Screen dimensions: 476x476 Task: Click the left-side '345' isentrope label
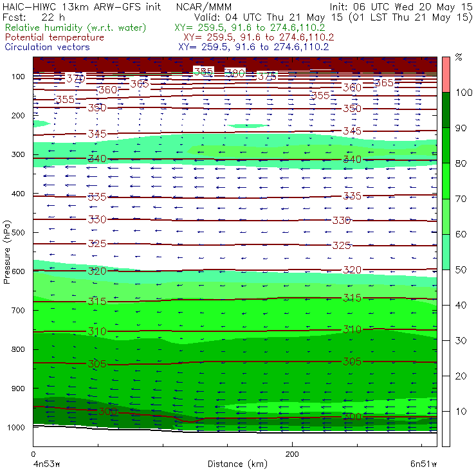[97, 134]
